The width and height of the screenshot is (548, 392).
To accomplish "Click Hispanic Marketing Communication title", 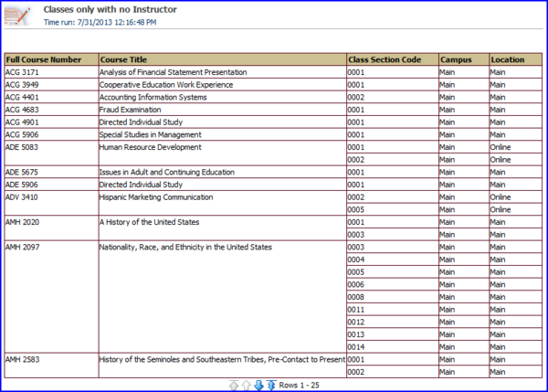I will (x=156, y=197).
